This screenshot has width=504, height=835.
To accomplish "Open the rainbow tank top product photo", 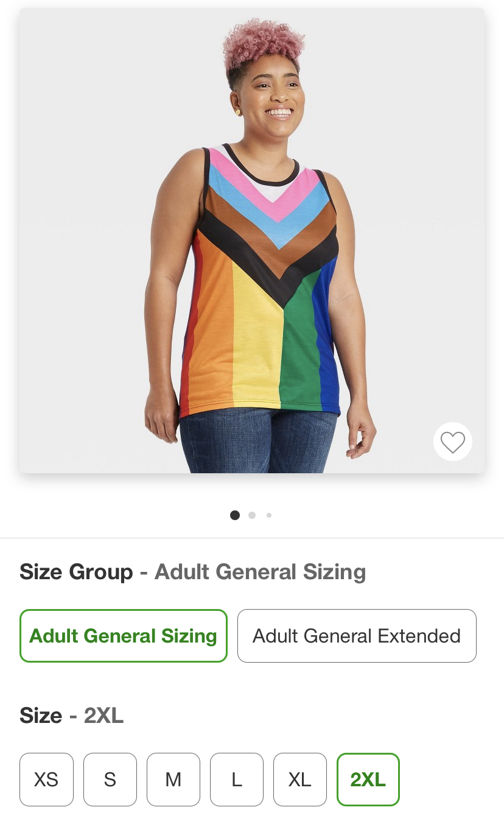I will (252, 241).
